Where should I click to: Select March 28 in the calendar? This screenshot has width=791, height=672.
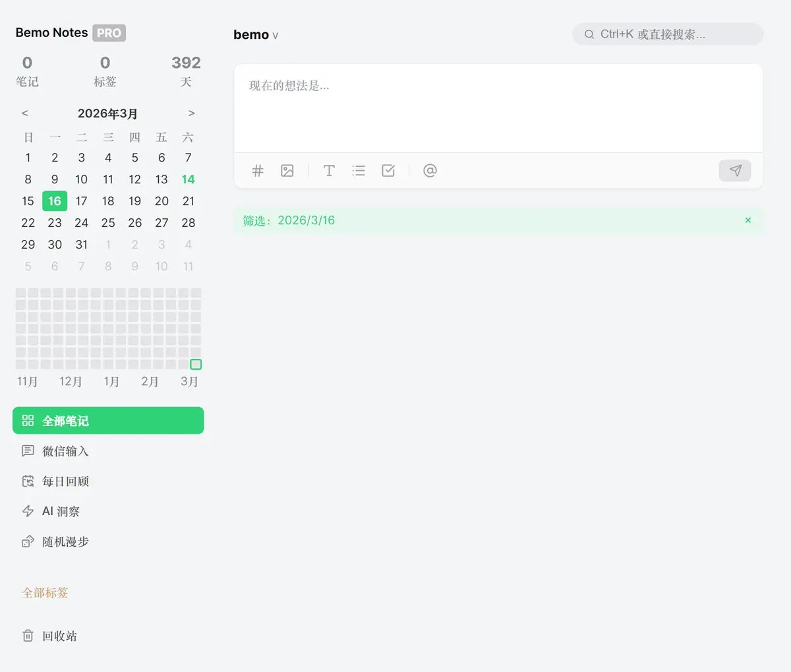[x=189, y=223]
